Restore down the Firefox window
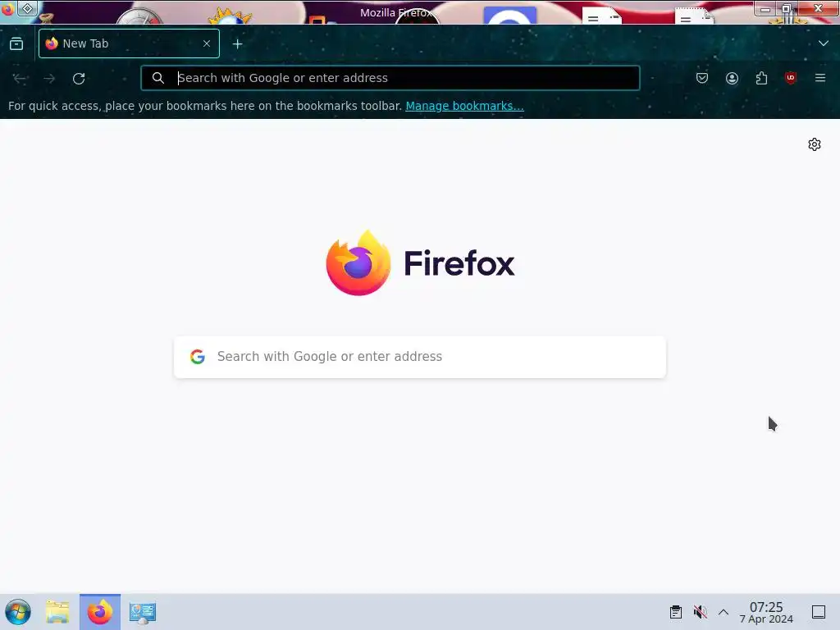Image resolution: width=840 pixels, height=630 pixels. click(x=787, y=8)
